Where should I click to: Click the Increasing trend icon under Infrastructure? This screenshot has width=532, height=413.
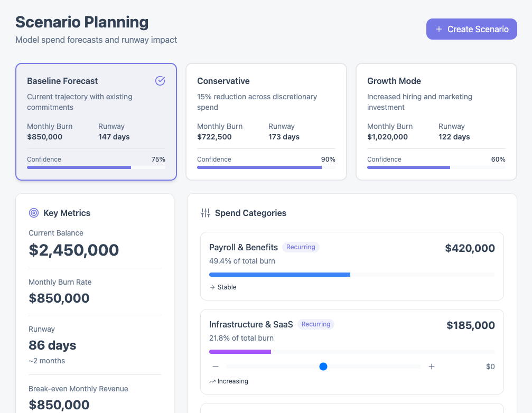coord(212,381)
